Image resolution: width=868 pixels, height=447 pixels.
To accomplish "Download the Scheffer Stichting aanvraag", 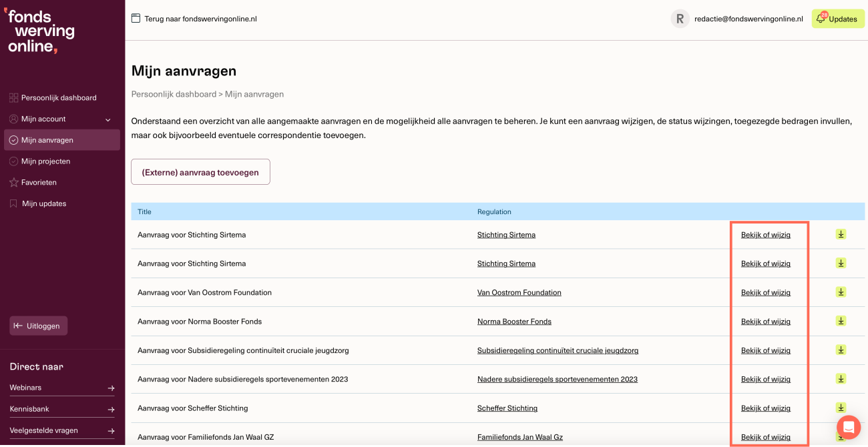I will click(x=841, y=408).
